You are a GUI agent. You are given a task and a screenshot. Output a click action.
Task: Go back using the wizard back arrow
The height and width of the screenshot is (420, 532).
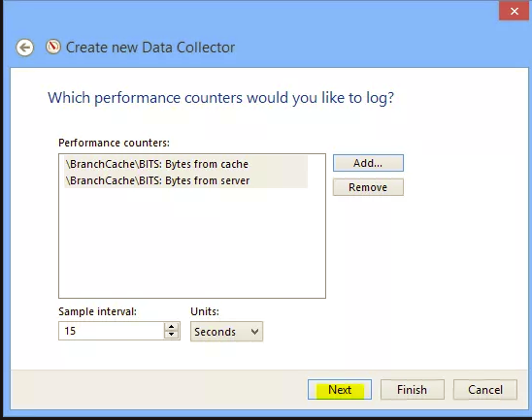pyautogui.click(x=25, y=48)
